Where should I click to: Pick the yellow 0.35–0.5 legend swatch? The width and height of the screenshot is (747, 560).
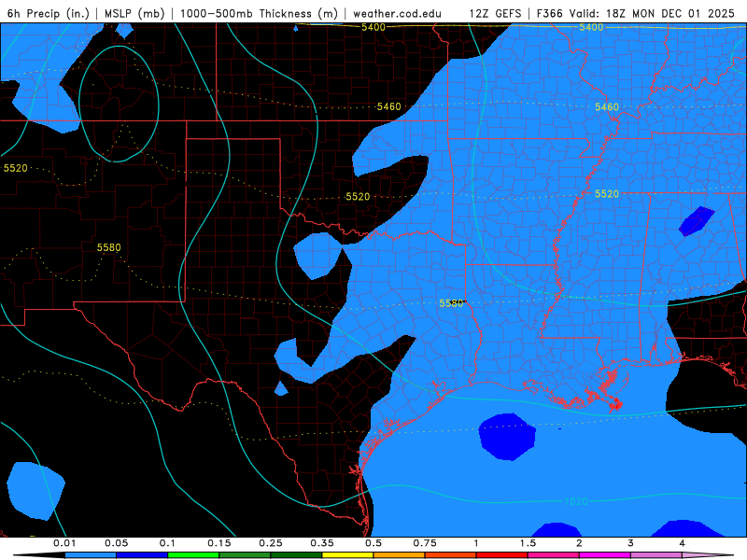347,555
